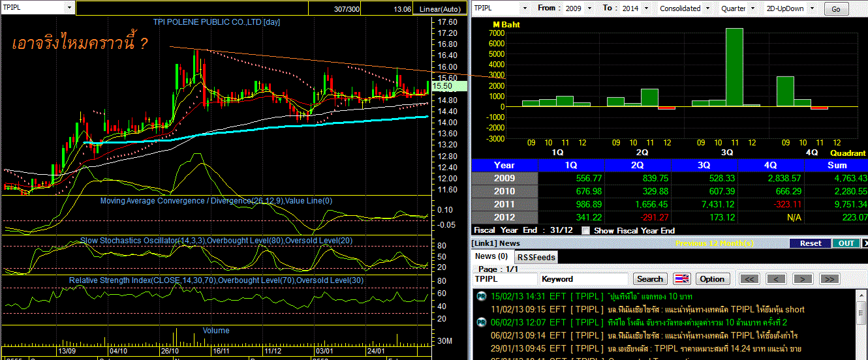The image size is (868, 360).
Task: Click the Go button
Action: [836, 9]
